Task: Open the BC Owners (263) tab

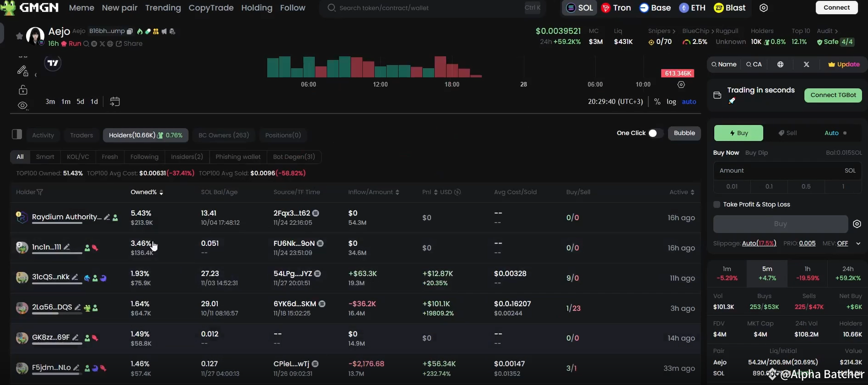Action: [x=224, y=135]
